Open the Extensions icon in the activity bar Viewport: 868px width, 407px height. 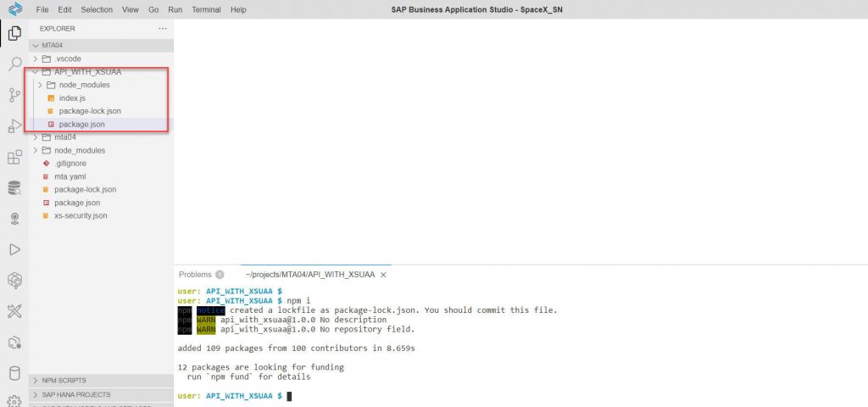(15, 157)
